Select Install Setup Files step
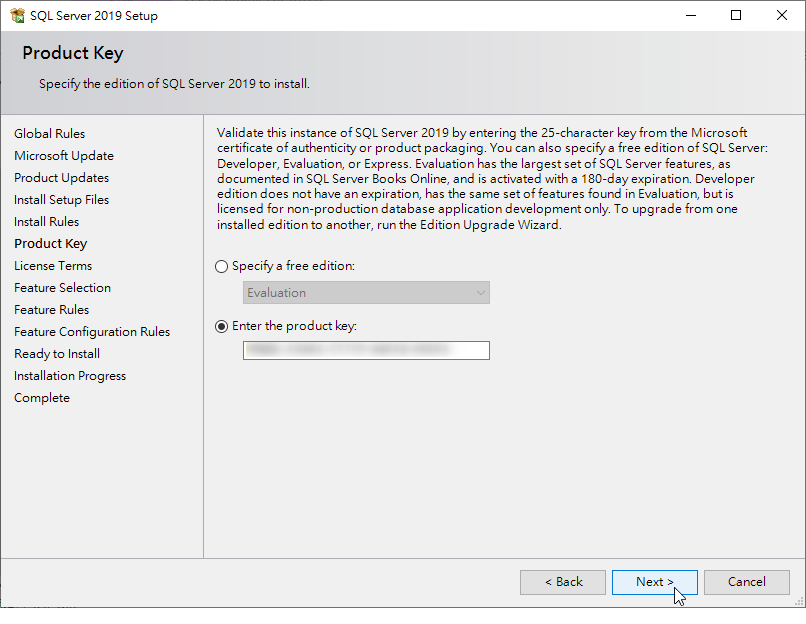 62,200
